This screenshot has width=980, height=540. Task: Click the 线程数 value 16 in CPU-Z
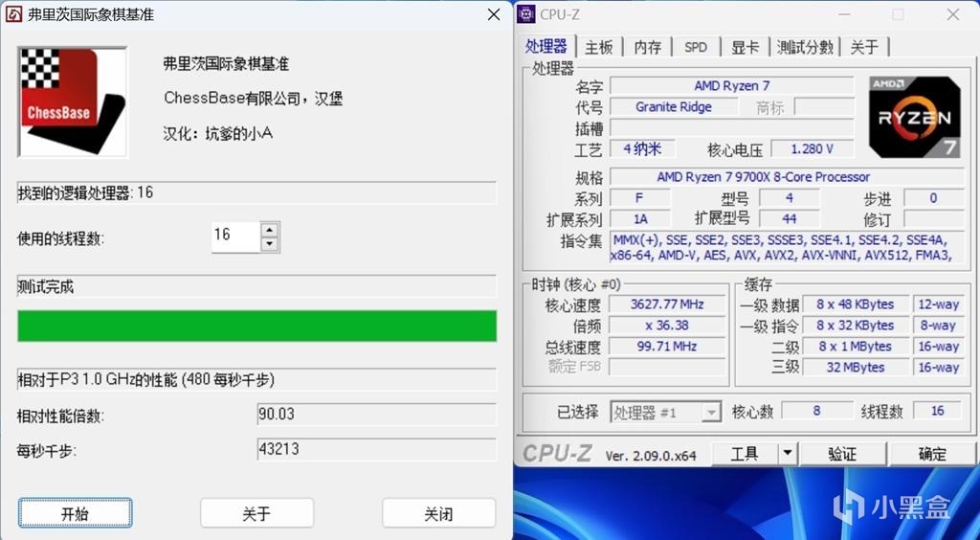tap(937, 411)
